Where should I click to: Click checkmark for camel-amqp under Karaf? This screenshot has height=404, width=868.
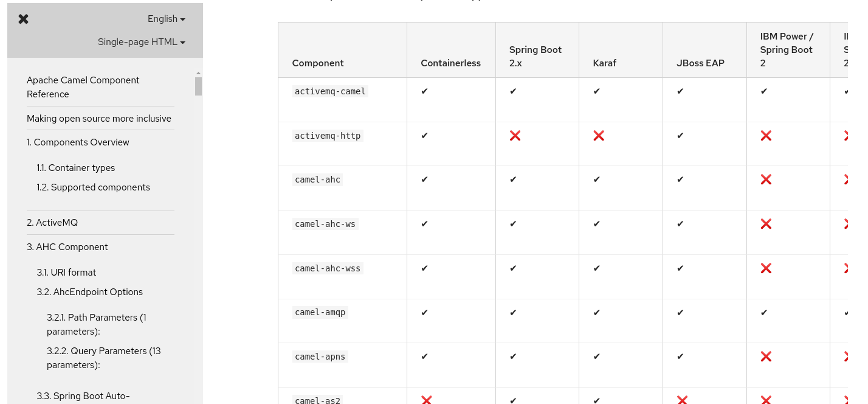coord(597,312)
